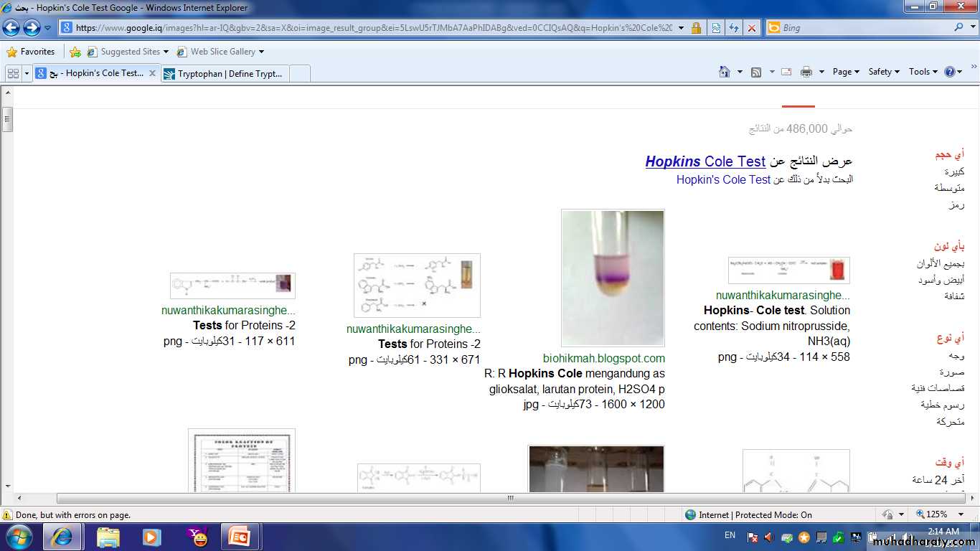Open the biohikmah.blogspot.com link
Screen dimensions: 980x551
tap(603, 358)
